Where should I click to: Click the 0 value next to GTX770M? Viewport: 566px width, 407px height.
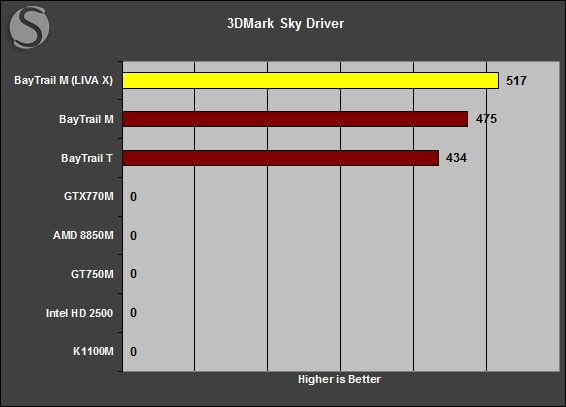click(134, 197)
